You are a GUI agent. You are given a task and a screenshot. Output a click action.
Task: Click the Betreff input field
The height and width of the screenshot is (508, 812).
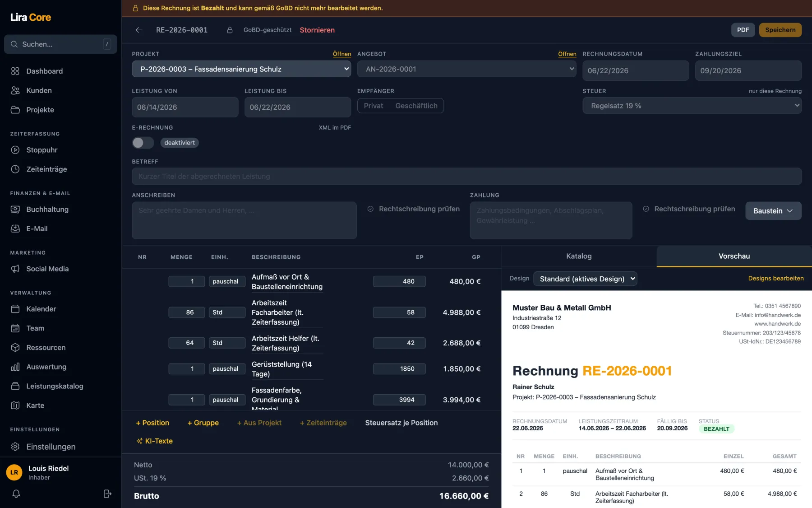click(x=466, y=177)
